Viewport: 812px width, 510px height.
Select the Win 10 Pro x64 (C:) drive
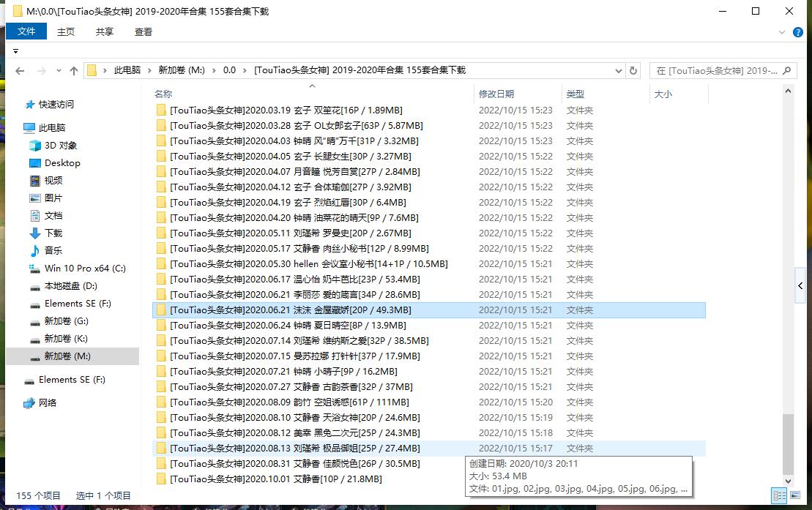[x=85, y=269]
